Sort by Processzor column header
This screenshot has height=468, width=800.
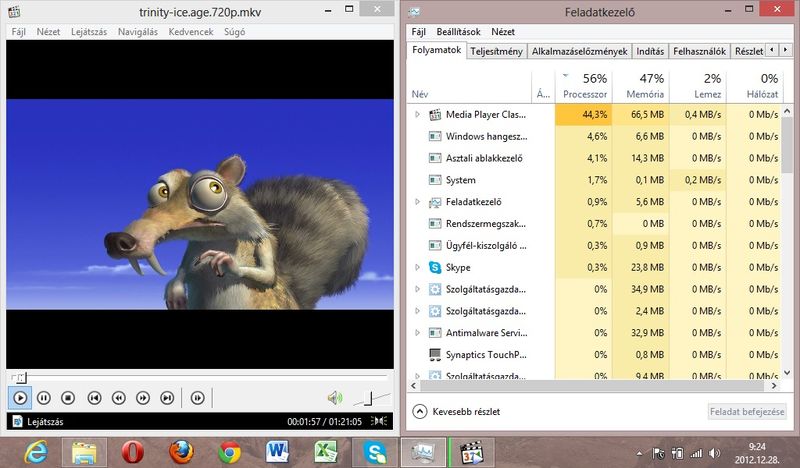point(585,86)
